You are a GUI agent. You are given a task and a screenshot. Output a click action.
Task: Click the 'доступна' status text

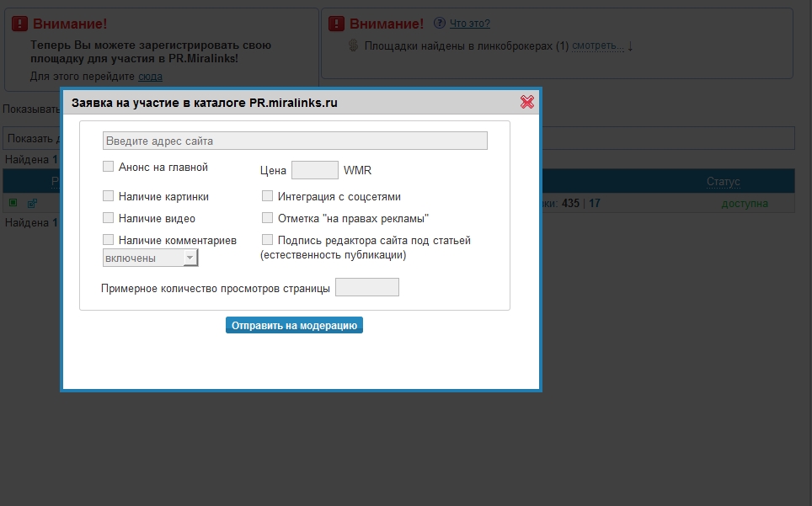pyautogui.click(x=745, y=204)
